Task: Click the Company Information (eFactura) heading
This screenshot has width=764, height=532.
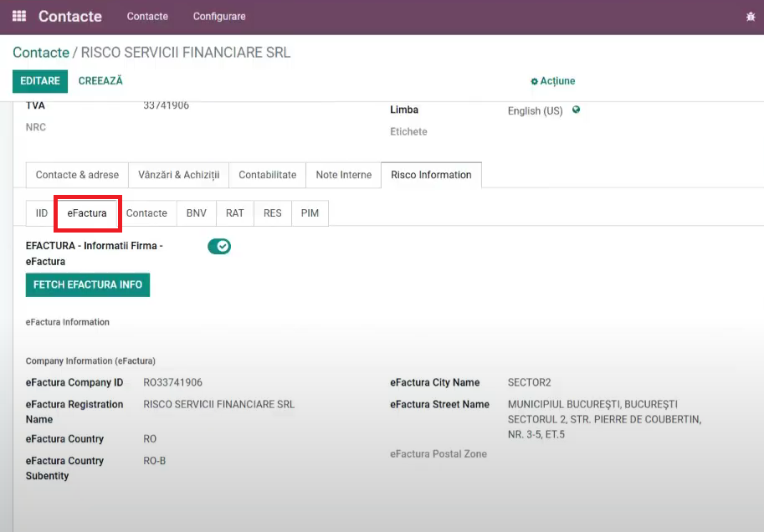Action: pos(90,361)
